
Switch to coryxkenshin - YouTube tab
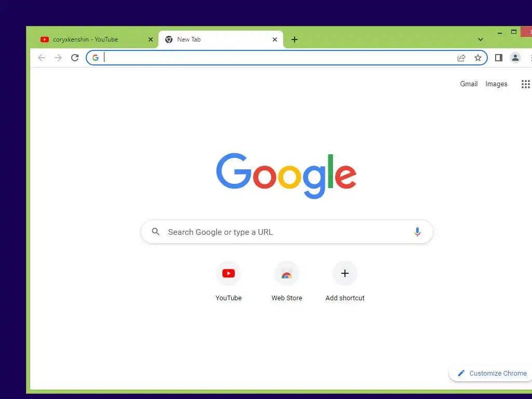click(x=96, y=39)
